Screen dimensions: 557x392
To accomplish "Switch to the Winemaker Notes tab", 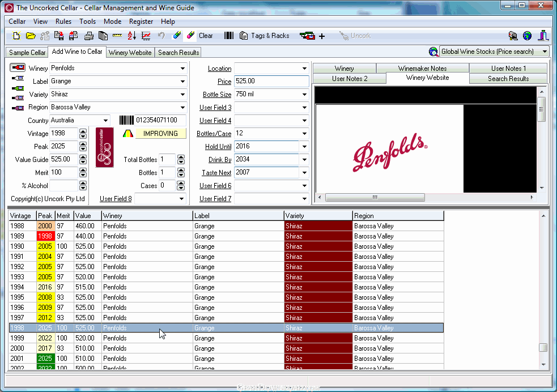I will tap(422, 68).
